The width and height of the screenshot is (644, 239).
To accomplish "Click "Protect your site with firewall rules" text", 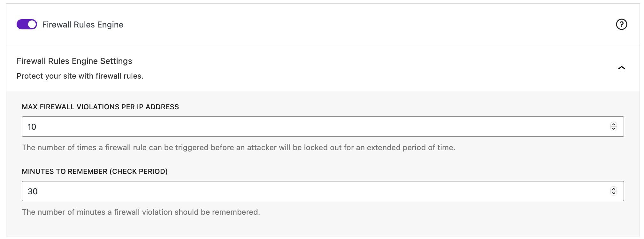I will click(x=80, y=76).
